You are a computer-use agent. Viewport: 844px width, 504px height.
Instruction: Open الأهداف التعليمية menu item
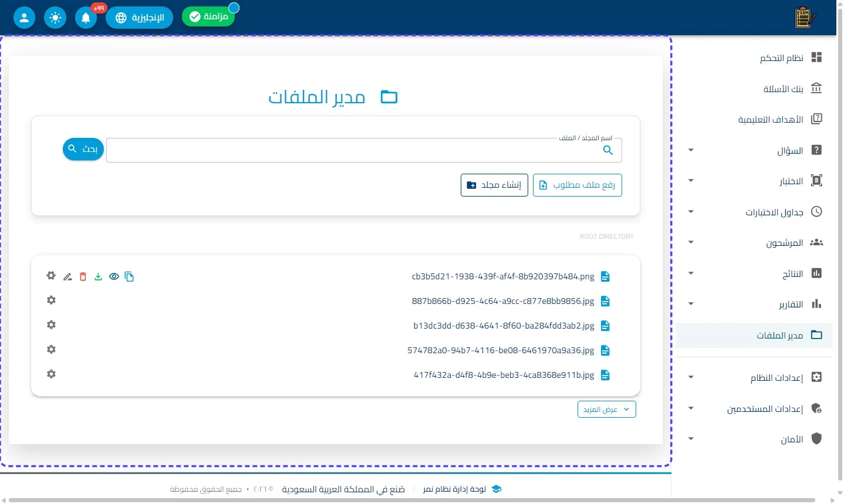pos(754,120)
